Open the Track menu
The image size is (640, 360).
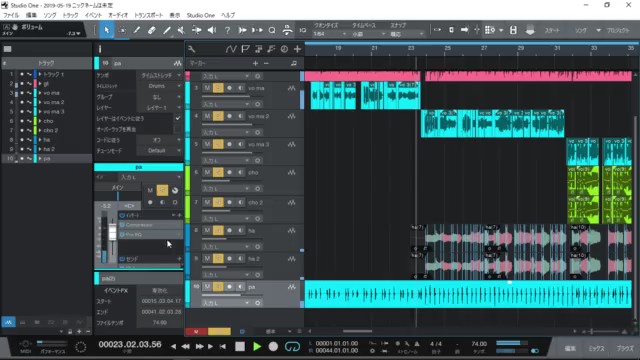[70, 15]
